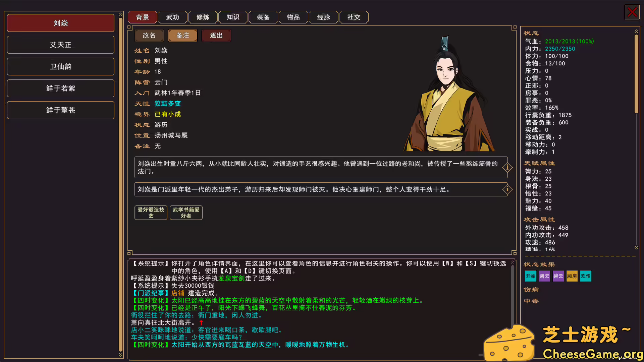Viewport: 644px width, 362px height.
Task: Open the 龙泉宝剑 link in the log
Action: tap(231, 278)
